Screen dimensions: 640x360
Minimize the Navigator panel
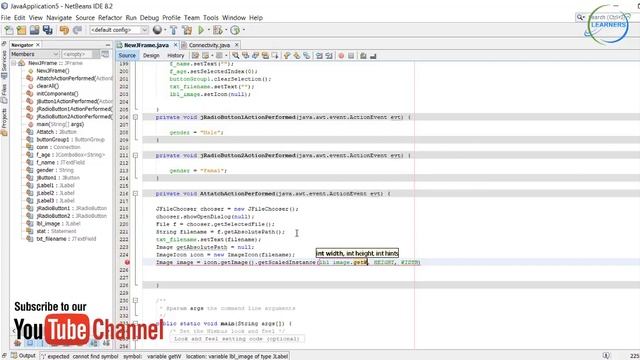click(108, 45)
